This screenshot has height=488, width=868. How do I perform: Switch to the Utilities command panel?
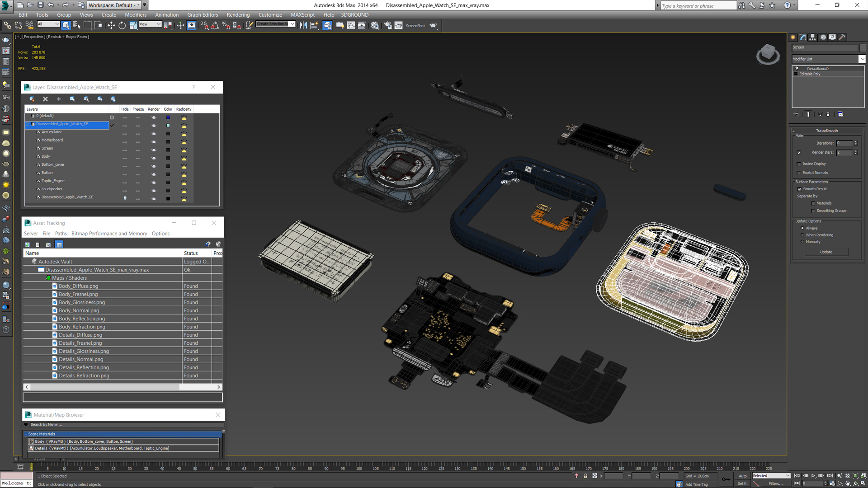coord(842,38)
